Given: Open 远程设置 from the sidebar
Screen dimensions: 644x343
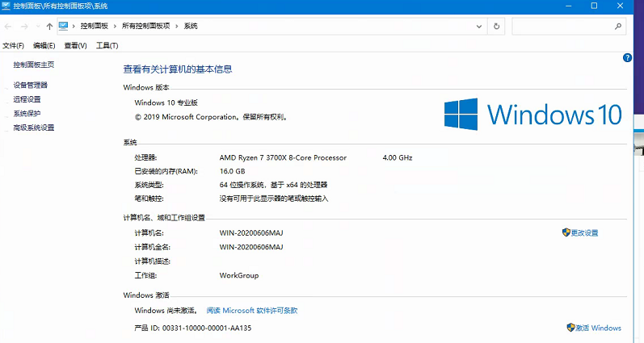Looking at the screenshot, I should pyautogui.click(x=27, y=99).
